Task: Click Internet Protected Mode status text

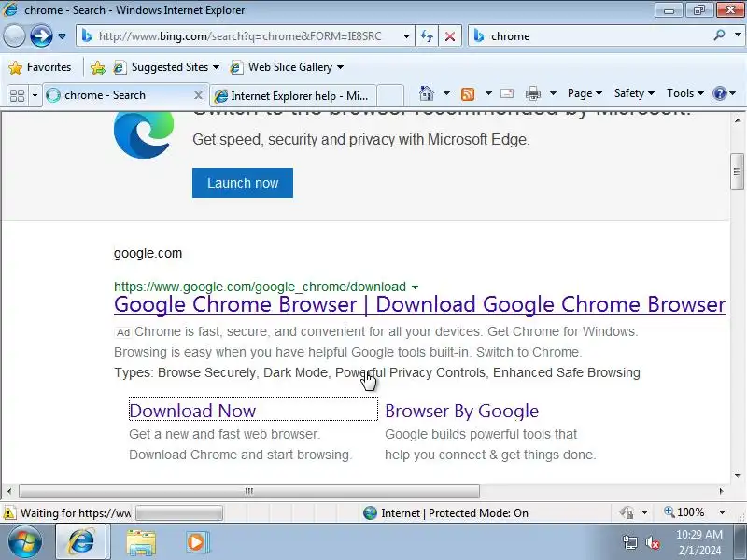Action: [455, 513]
